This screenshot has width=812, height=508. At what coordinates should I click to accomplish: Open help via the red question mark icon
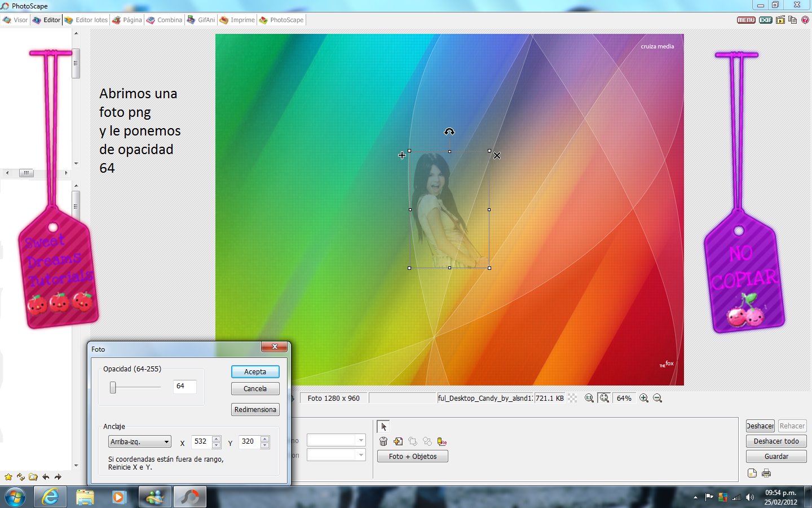805,20
